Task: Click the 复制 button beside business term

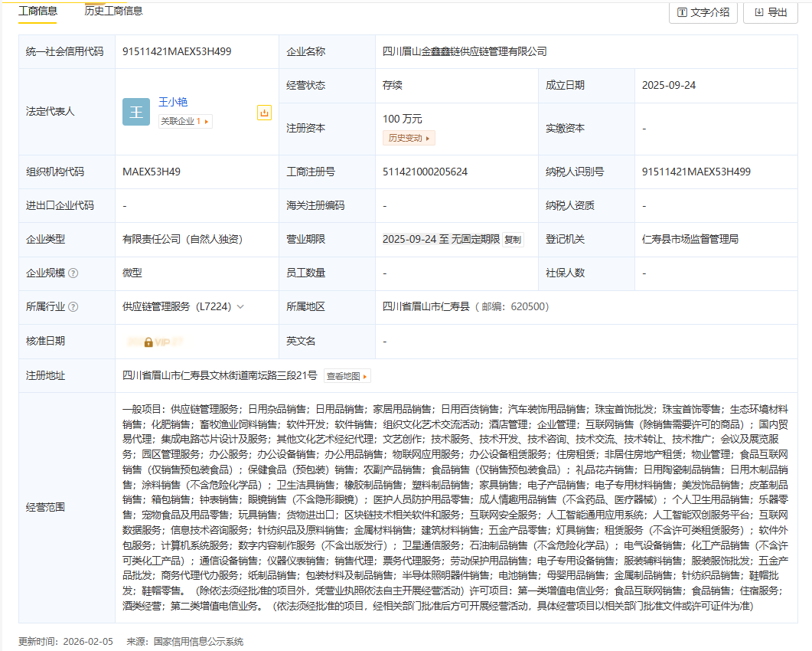Action: [x=514, y=240]
